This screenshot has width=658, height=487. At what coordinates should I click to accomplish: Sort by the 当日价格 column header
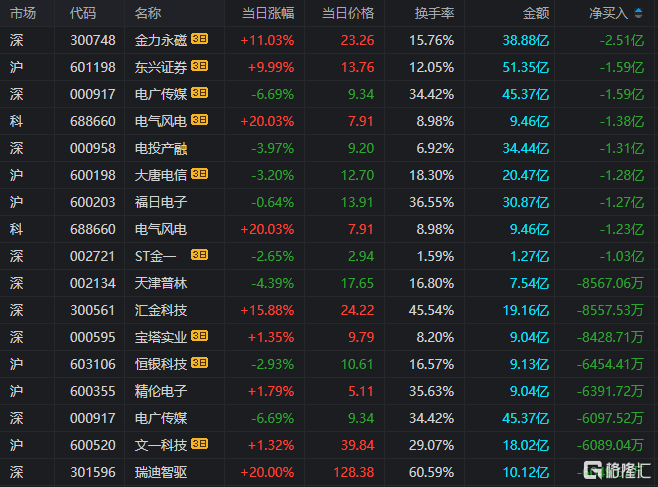click(x=348, y=13)
